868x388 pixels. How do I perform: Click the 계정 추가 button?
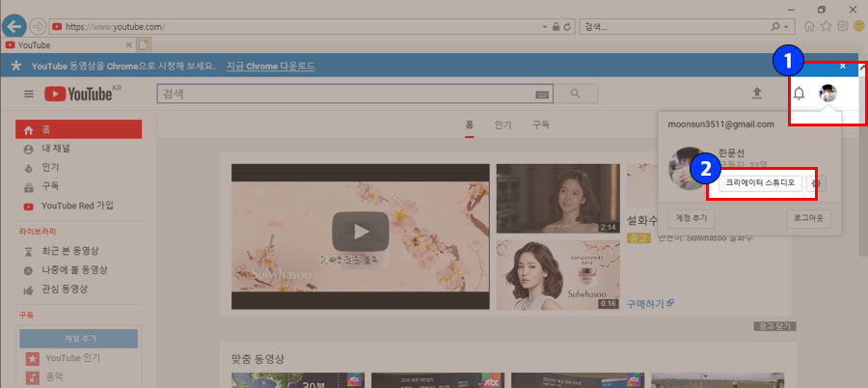pyautogui.click(x=692, y=219)
